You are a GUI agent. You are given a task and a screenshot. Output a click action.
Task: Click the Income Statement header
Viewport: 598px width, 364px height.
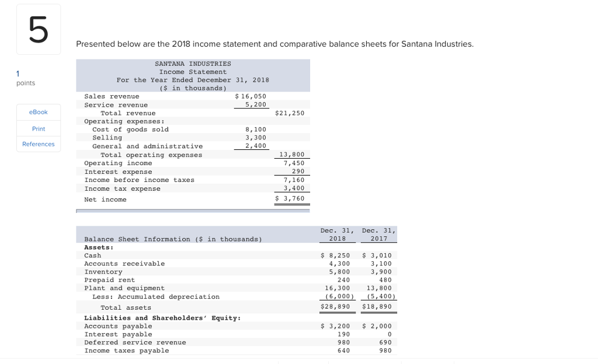pyautogui.click(x=193, y=72)
